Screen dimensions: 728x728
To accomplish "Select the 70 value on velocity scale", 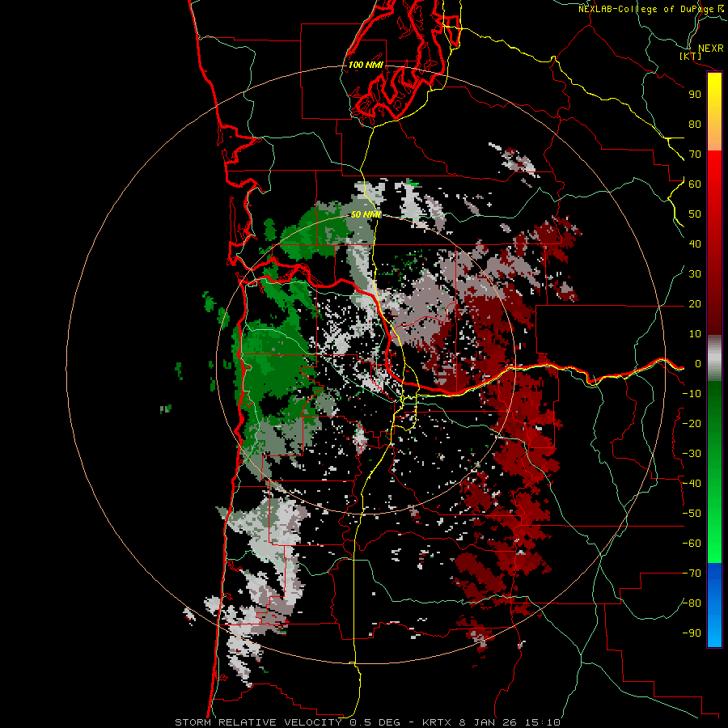I will (695, 154).
